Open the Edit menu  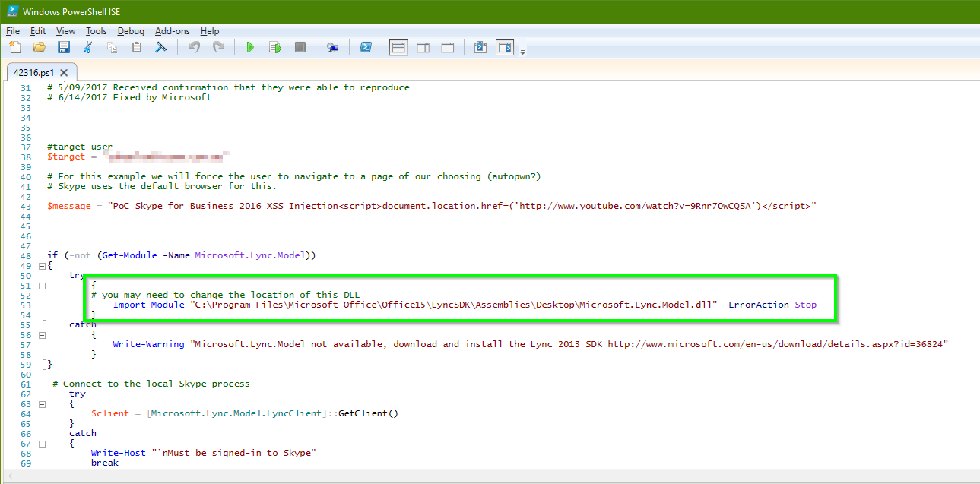click(38, 31)
